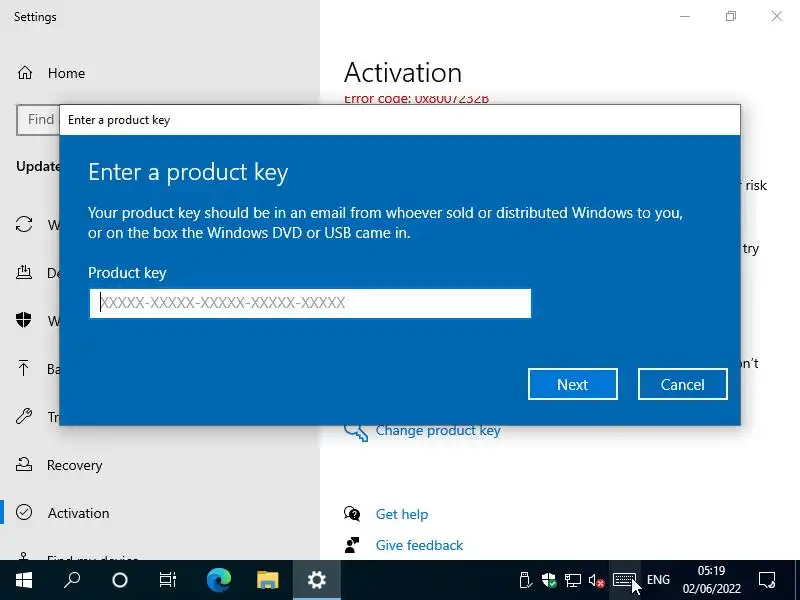Open the Windows Start menu
800x600 pixels.
24,580
